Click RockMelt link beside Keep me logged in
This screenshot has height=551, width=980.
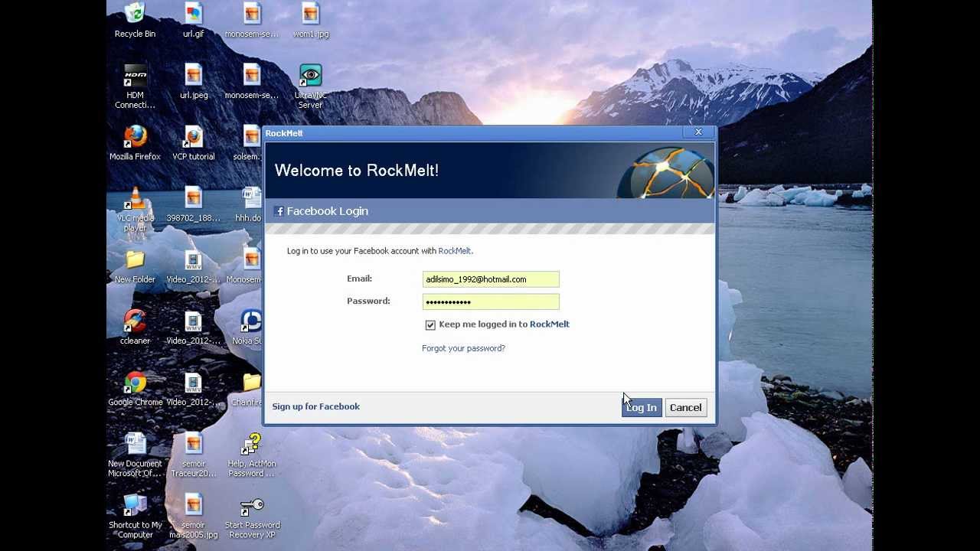pos(550,324)
